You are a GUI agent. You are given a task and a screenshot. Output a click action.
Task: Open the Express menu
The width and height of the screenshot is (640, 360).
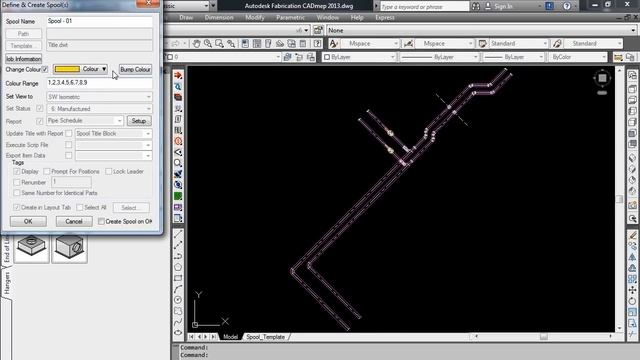[384, 18]
